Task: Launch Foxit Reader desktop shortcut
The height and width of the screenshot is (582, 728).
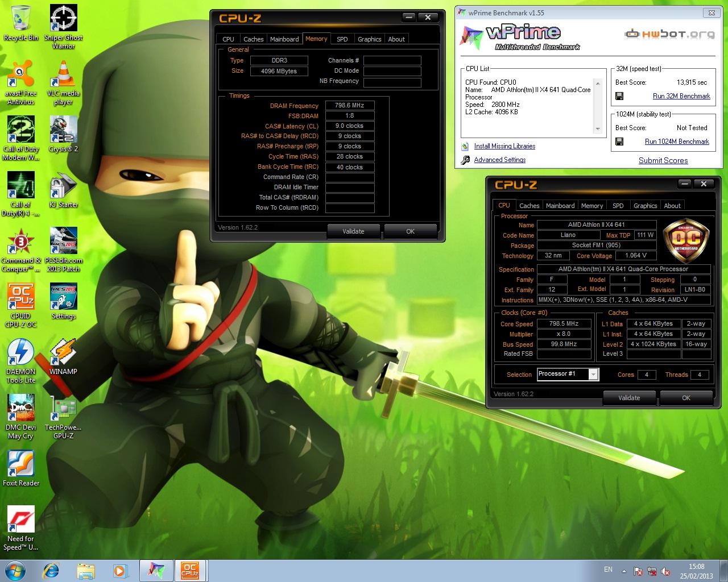Action: click(x=21, y=468)
